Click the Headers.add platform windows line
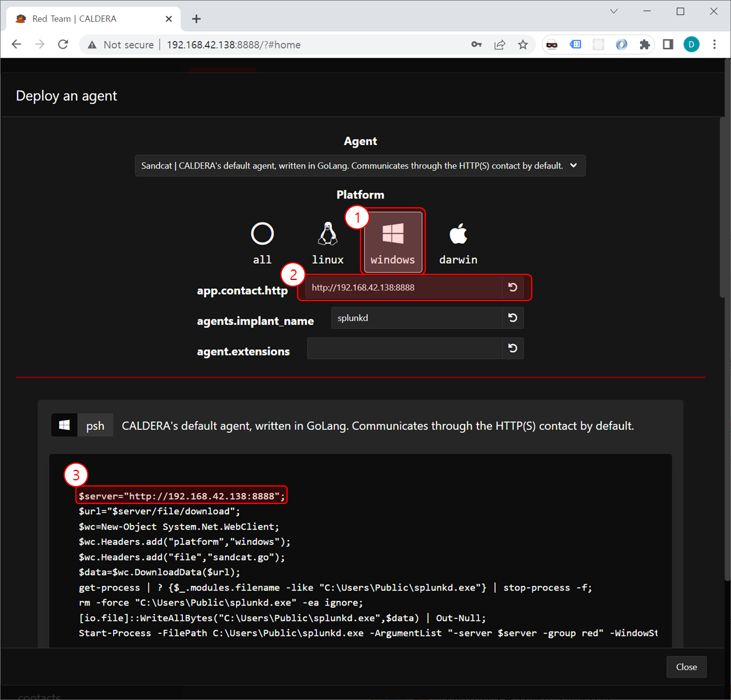 184,542
